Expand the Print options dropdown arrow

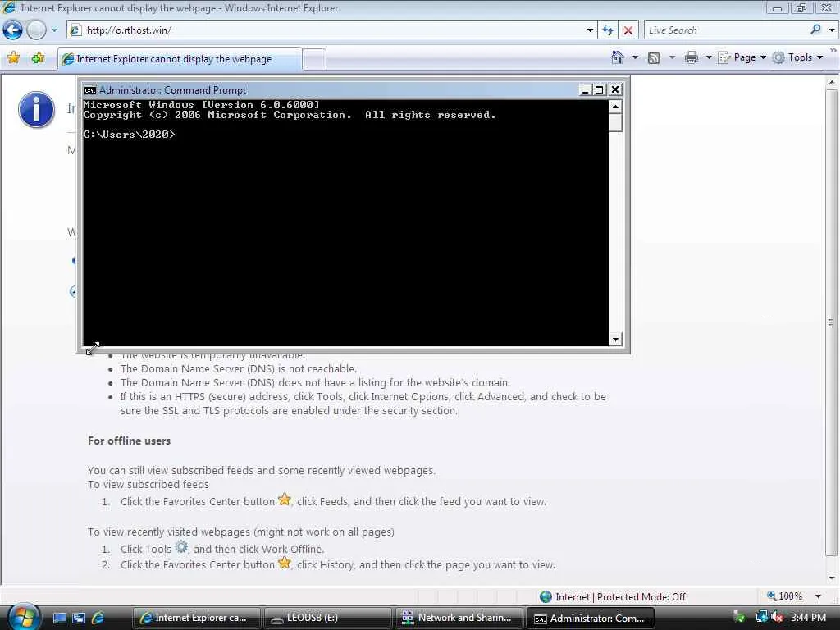click(708, 57)
